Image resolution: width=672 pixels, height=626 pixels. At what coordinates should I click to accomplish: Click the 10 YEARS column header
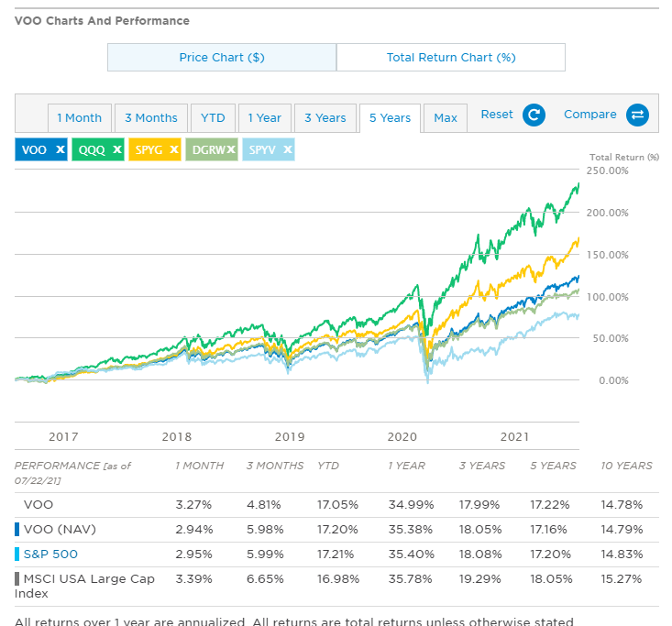tap(626, 466)
